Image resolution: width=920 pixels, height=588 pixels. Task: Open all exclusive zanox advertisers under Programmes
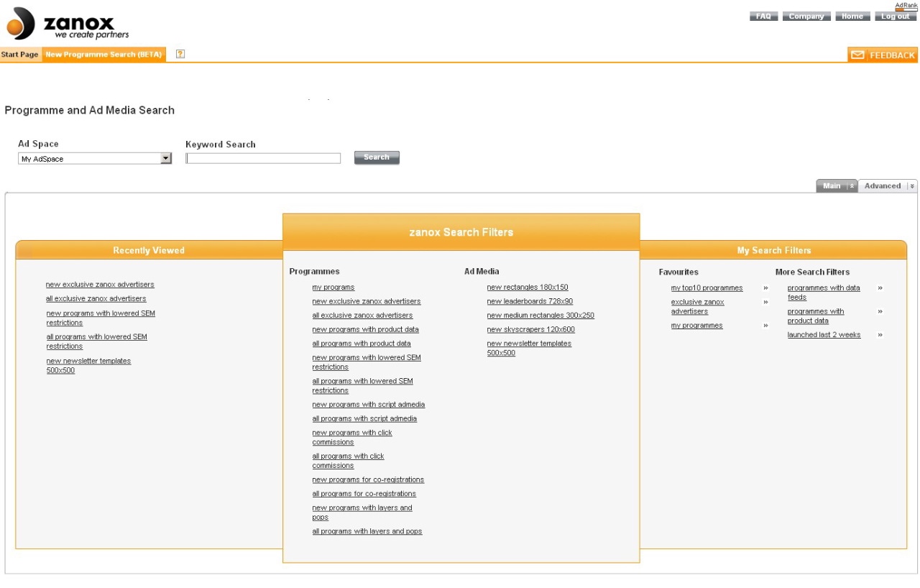tap(362, 316)
